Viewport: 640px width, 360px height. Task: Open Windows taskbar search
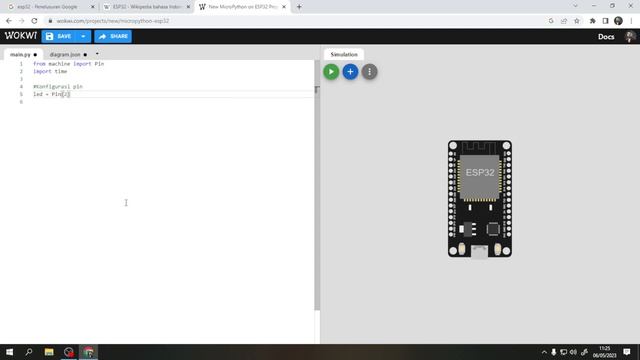click(x=29, y=352)
